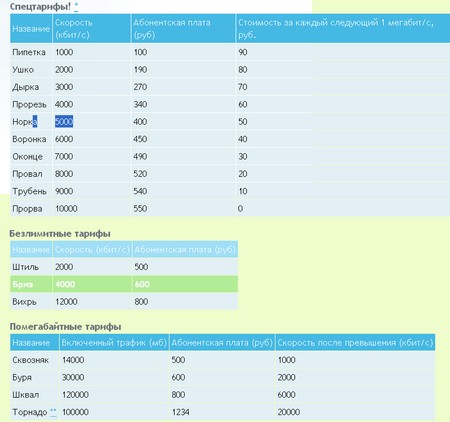The height and width of the screenshot is (422, 450).
Task: Open the double-asterisk footnote link beside Торнадо
Action: pyautogui.click(x=53, y=412)
